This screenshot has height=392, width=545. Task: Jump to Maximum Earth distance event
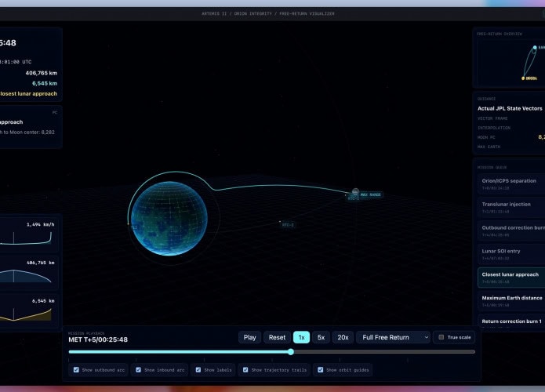coord(510,301)
